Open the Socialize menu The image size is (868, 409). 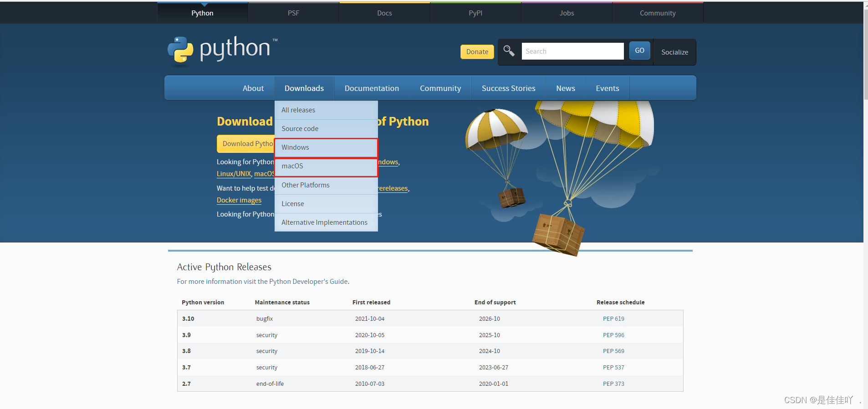point(674,52)
